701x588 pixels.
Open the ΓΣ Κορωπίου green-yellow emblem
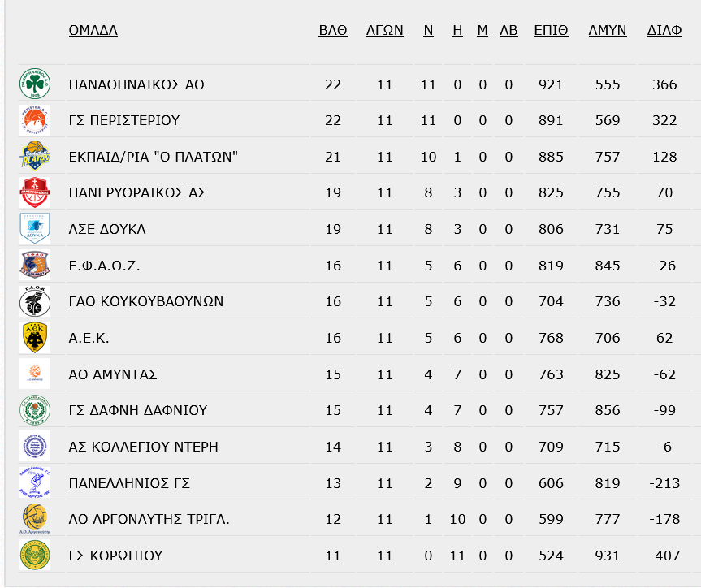click(x=35, y=555)
